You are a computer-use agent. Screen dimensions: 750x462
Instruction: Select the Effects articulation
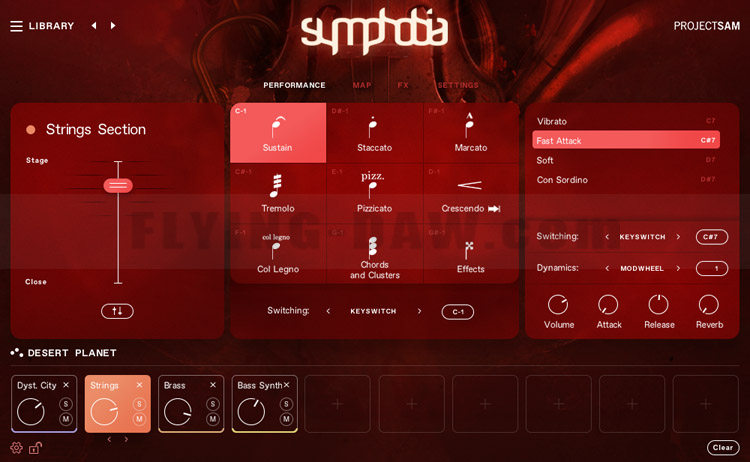point(471,253)
